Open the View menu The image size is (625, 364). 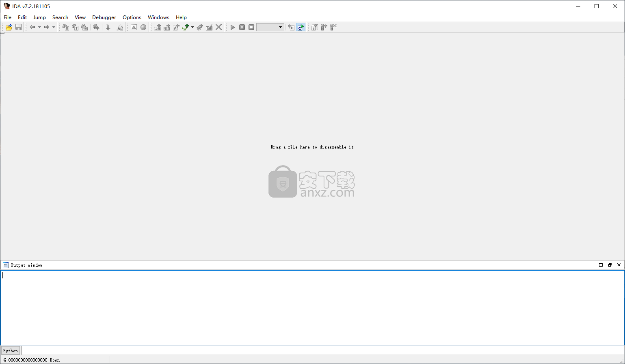coord(80,17)
